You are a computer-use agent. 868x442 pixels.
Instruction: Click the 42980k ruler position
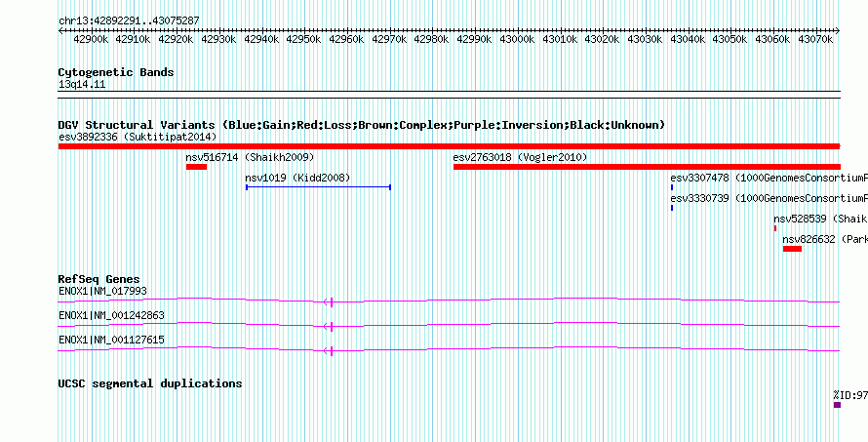pyautogui.click(x=432, y=39)
